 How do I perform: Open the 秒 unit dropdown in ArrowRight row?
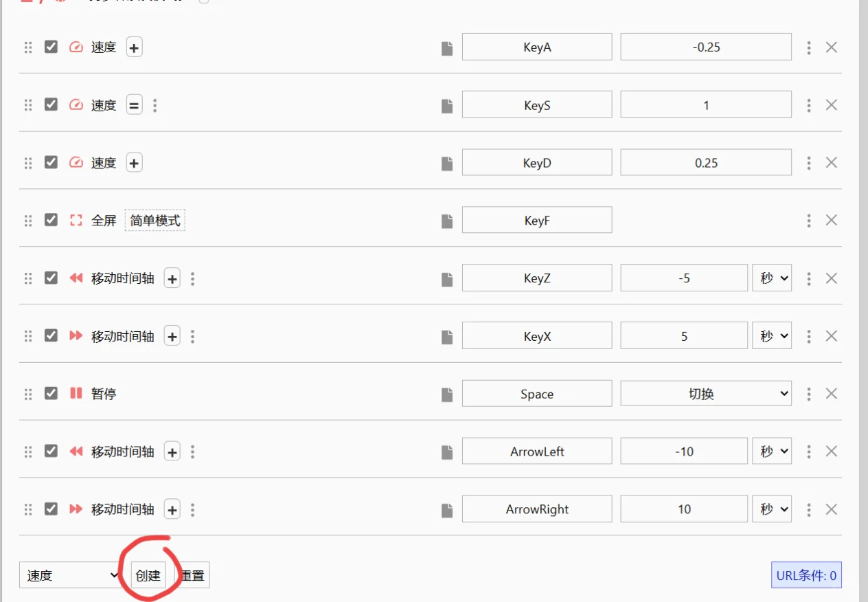coord(772,509)
